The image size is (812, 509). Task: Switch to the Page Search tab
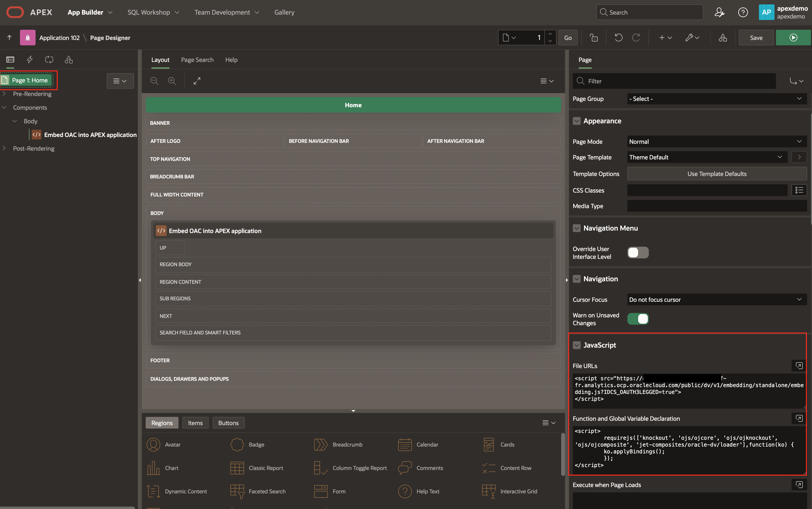coord(197,59)
